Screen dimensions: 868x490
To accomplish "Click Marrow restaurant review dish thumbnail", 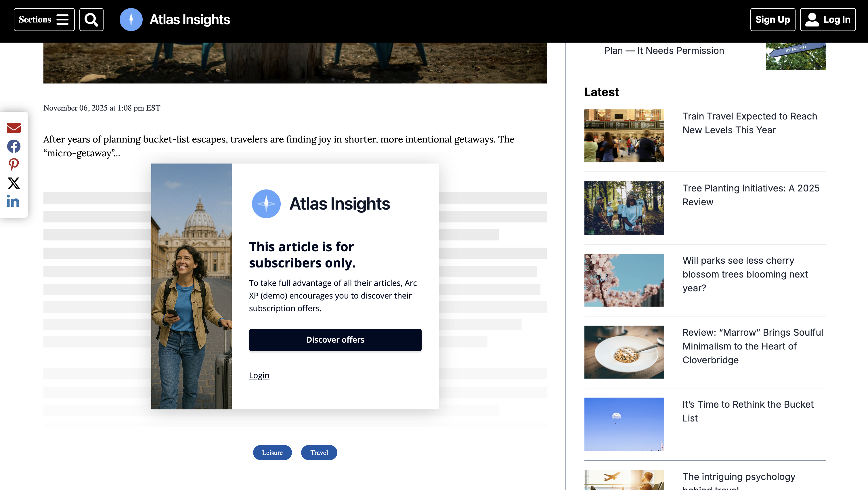I will pos(624,352).
